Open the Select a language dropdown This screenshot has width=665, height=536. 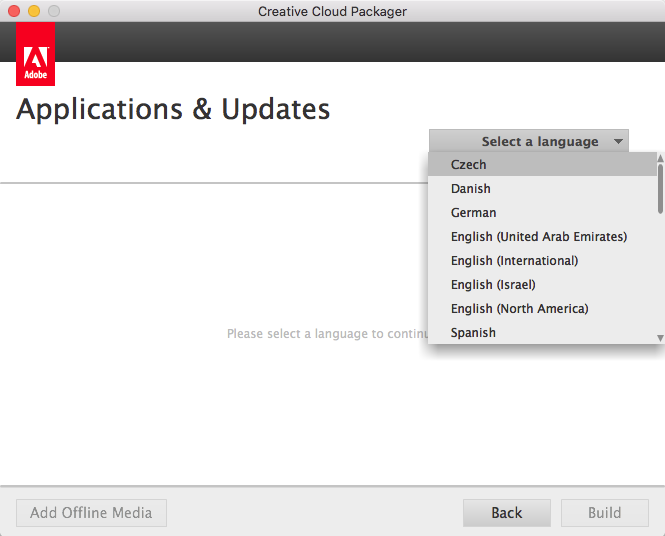(529, 141)
